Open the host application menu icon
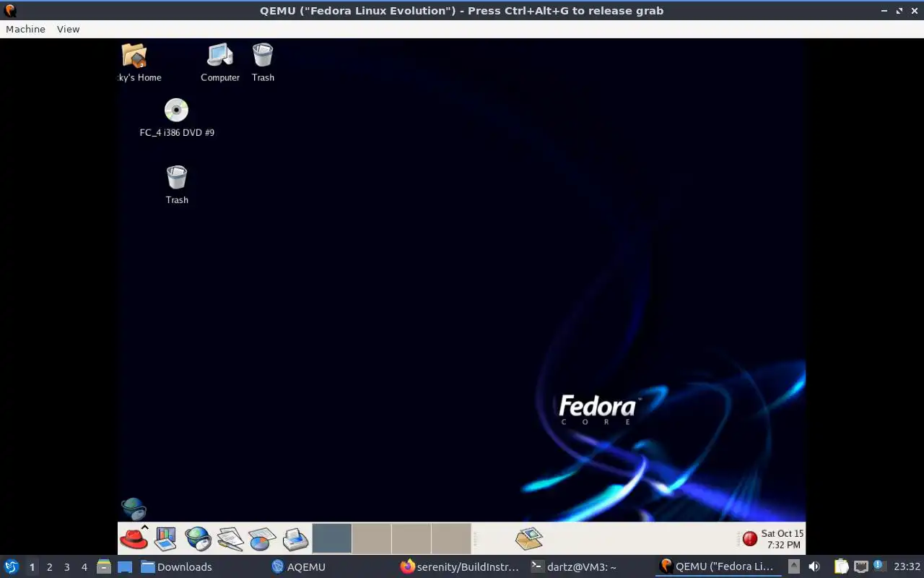This screenshot has width=924, height=578. [x=12, y=566]
